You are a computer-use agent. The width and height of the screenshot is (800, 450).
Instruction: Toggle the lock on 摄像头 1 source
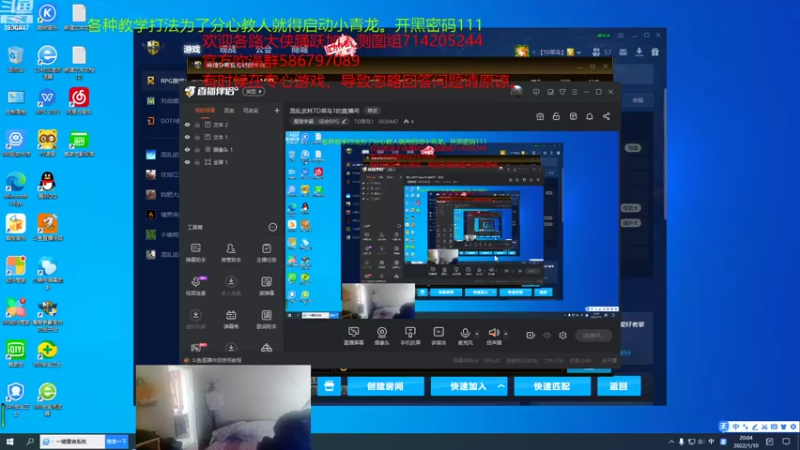tap(197, 149)
